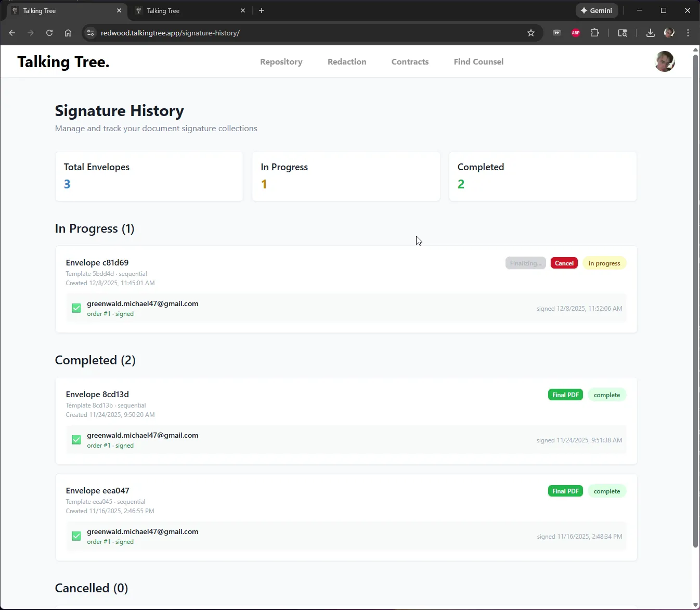Click the 'Envelope c81d69' title
The image size is (700, 610).
97,263
